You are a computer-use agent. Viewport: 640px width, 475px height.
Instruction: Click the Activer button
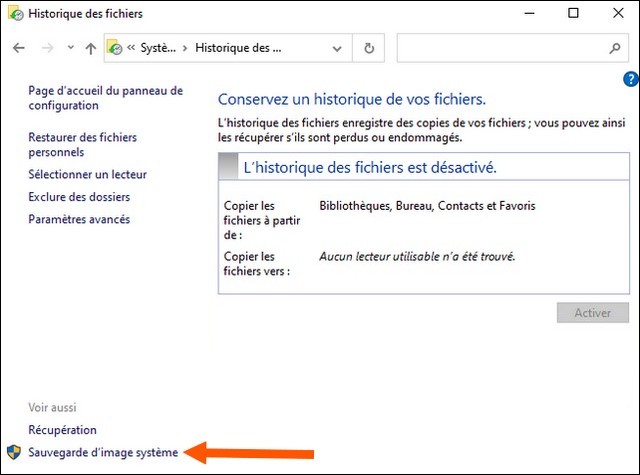pyautogui.click(x=593, y=313)
